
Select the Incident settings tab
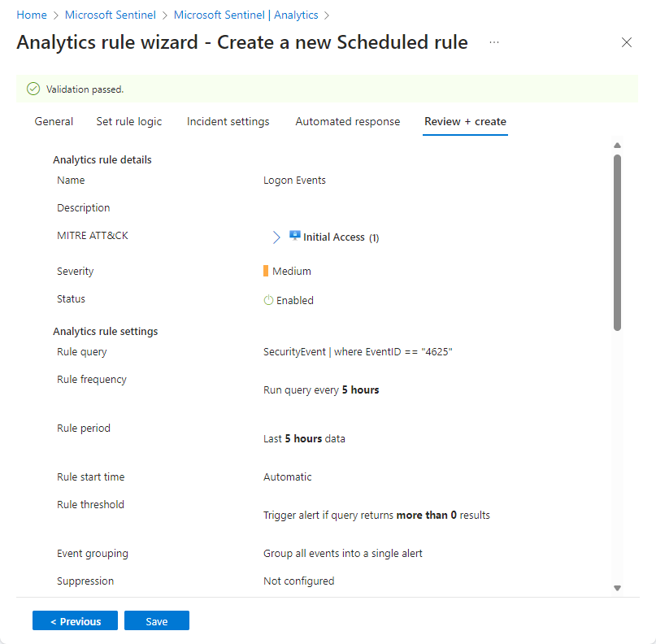[228, 121]
